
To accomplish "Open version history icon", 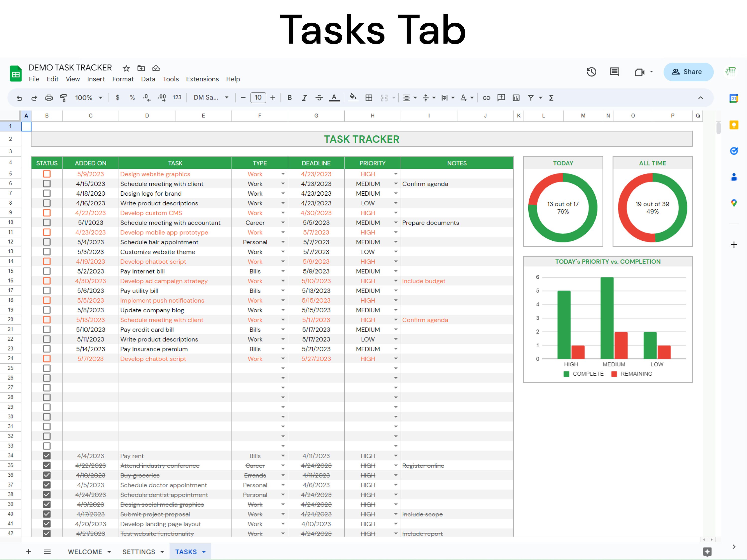I will click(x=591, y=72).
